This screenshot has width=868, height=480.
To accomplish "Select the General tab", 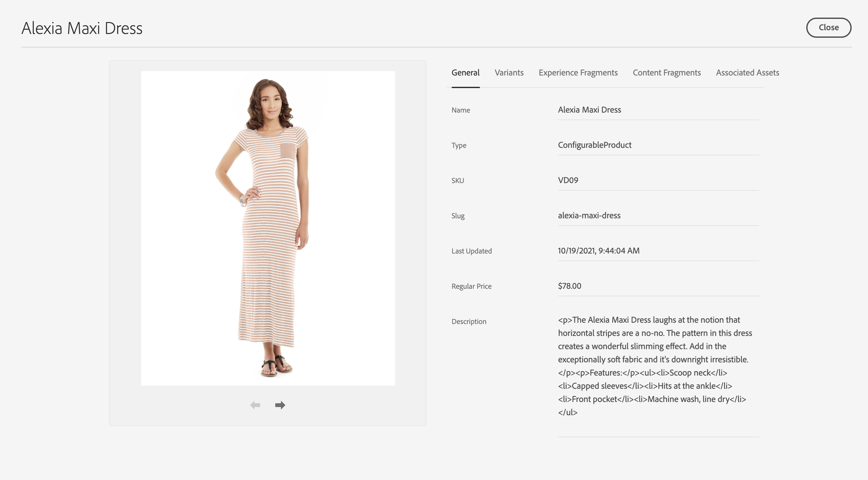I will 465,72.
